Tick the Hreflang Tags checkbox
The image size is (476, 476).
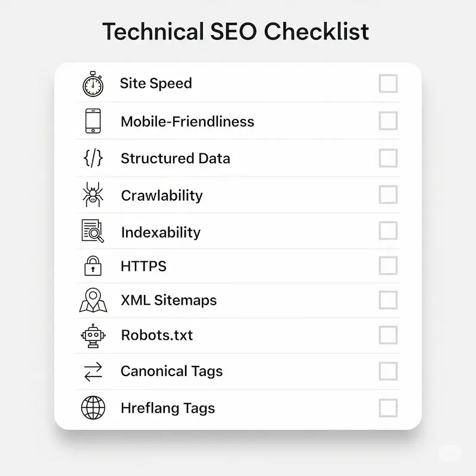pos(388,408)
